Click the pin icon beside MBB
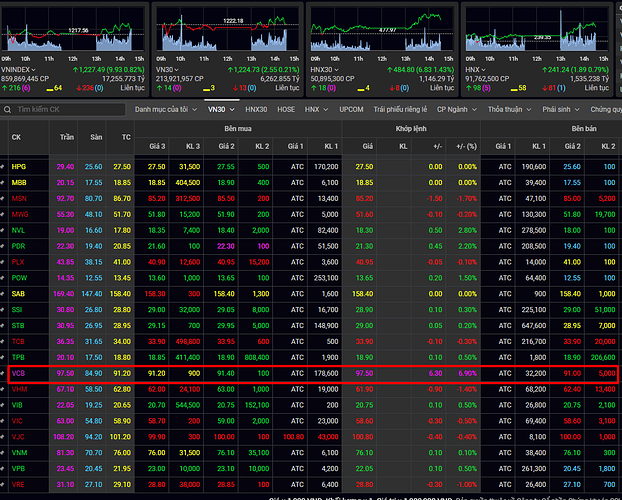The width and height of the screenshot is (622, 500). click(3, 182)
